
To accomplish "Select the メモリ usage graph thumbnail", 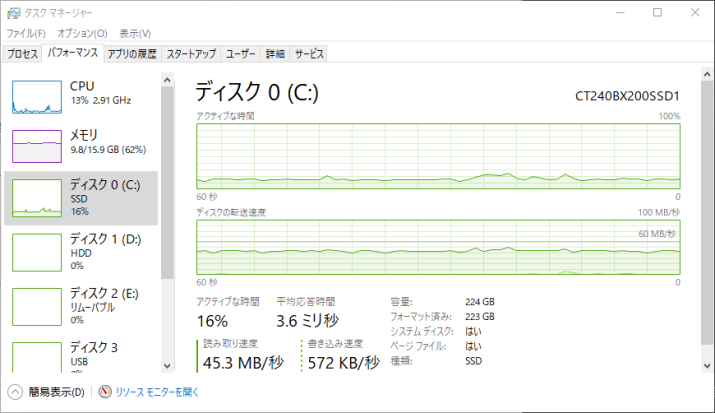I will coord(37,146).
